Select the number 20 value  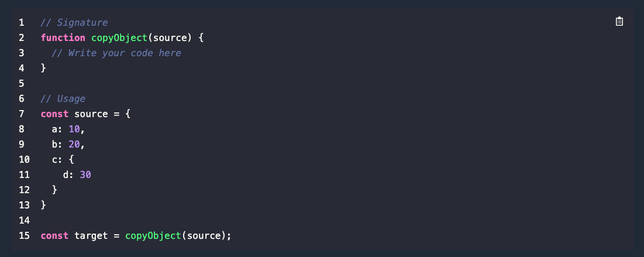tap(74, 145)
